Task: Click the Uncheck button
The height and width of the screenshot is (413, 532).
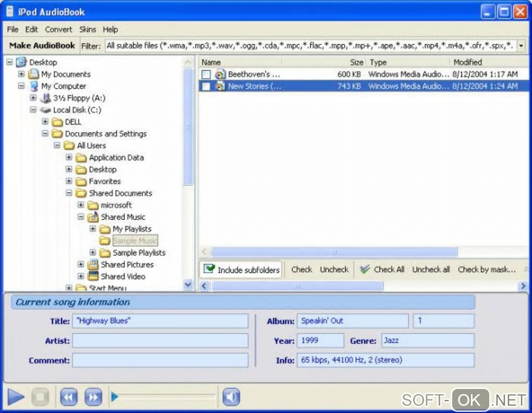Action: coord(334,269)
